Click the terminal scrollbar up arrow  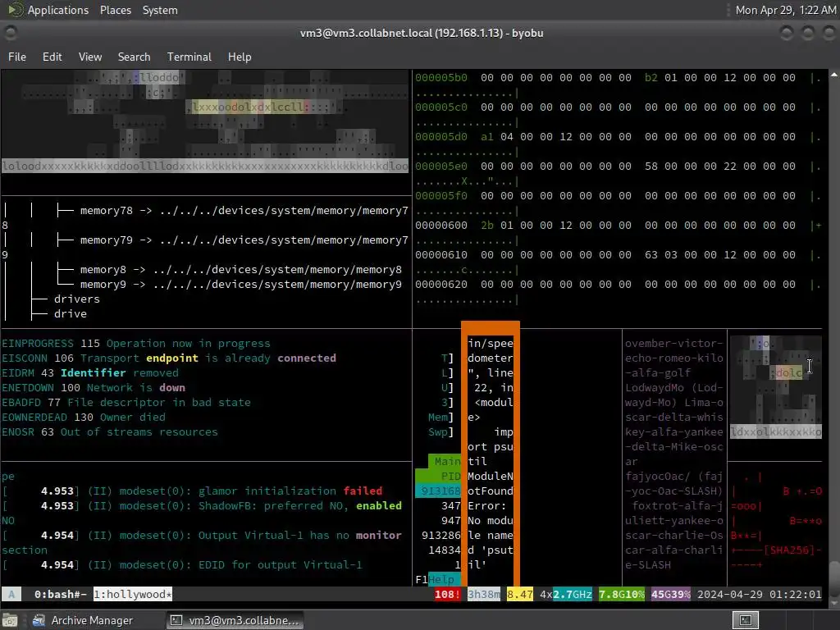pyautogui.click(x=834, y=75)
